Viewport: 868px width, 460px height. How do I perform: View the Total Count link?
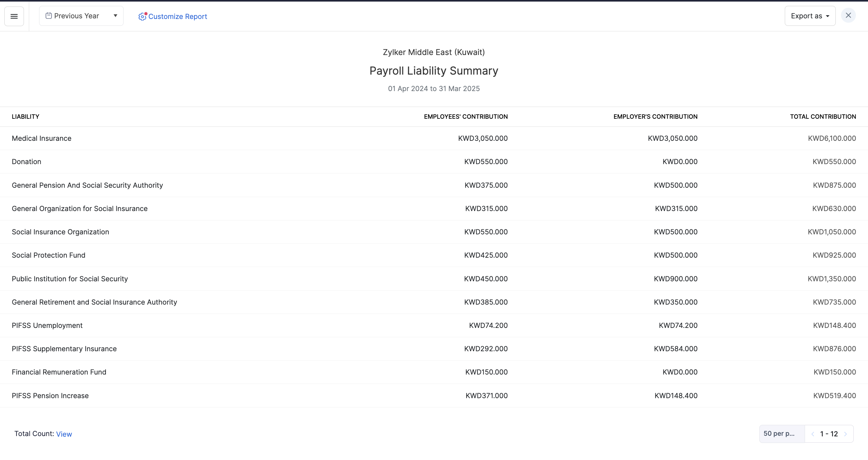tap(64, 434)
